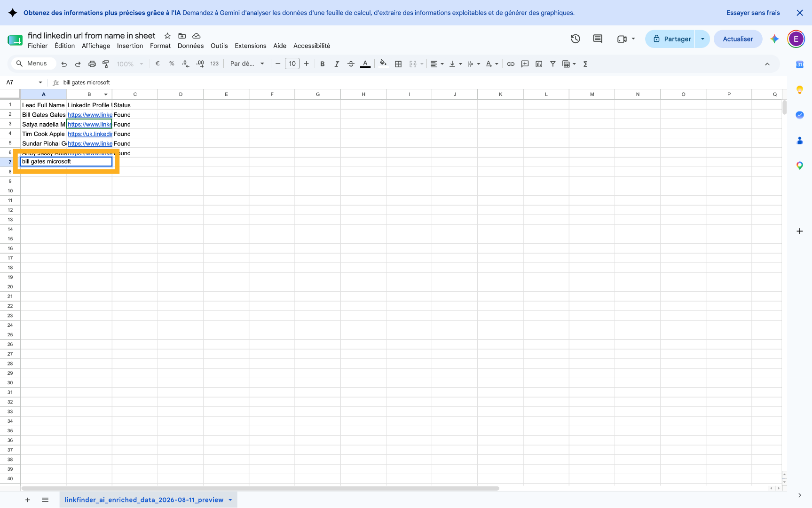The height and width of the screenshot is (508, 812).
Task: Insert link with chain icon
Action: click(511, 64)
